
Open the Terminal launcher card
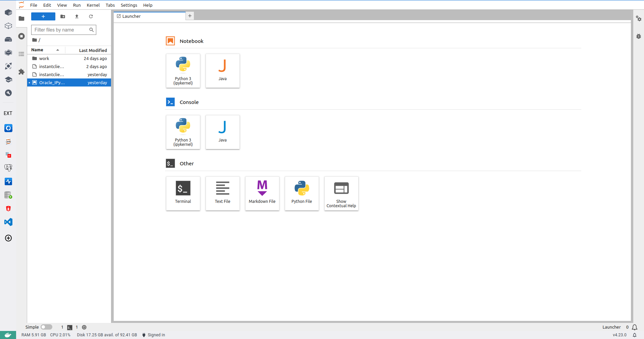click(183, 193)
